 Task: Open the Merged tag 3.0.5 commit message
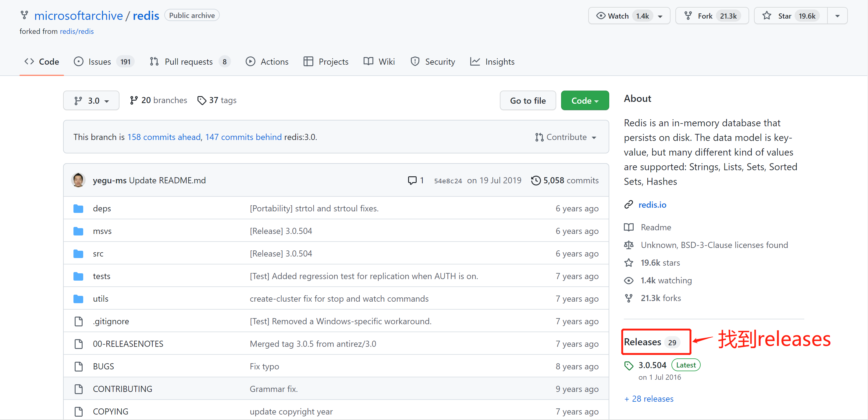313,344
